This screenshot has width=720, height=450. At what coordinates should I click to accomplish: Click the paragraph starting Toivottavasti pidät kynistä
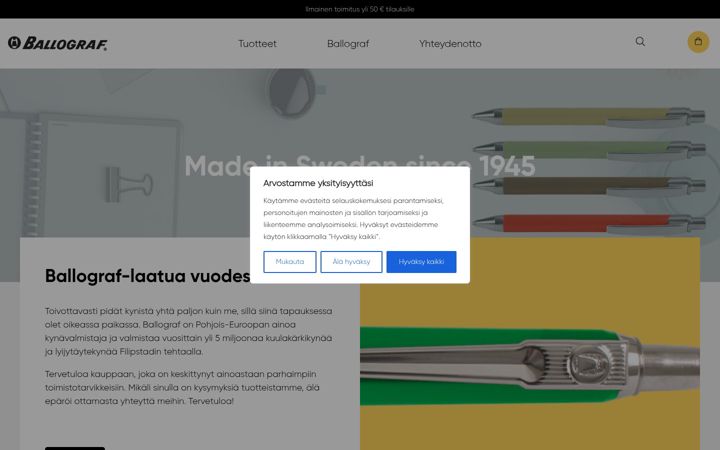[x=188, y=331]
